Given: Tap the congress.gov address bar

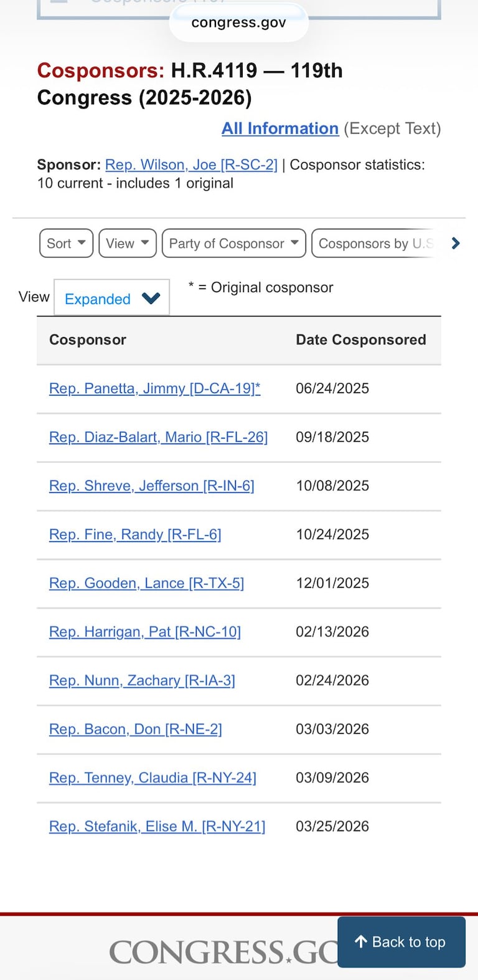Looking at the screenshot, I should coord(238,23).
